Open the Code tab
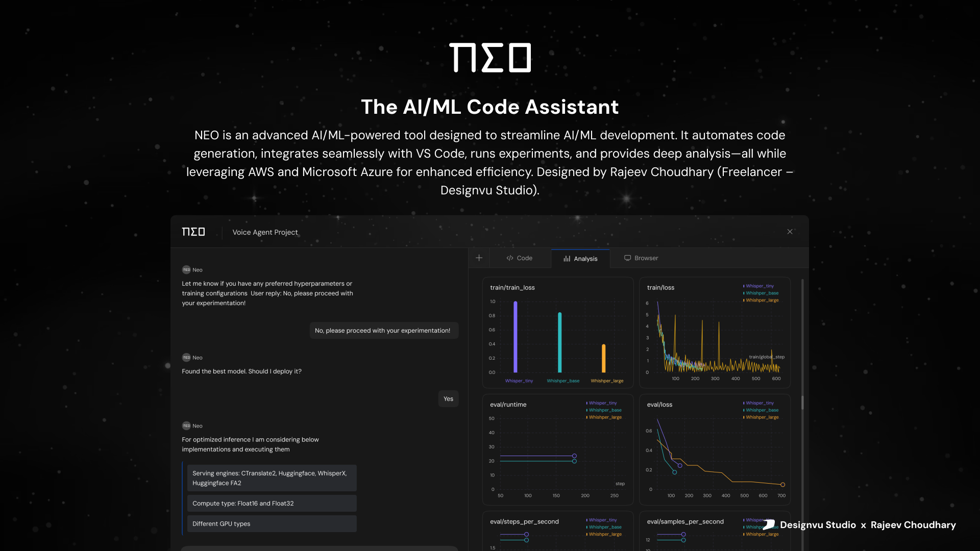The height and width of the screenshot is (551, 980). click(x=519, y=258)
